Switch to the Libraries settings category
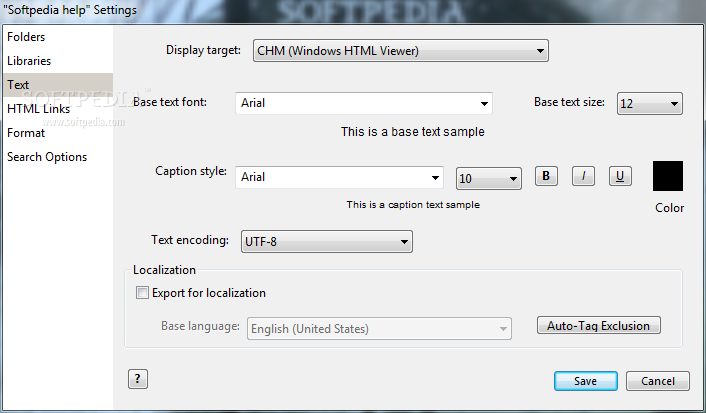The width and height of the screenshot is (706, 413). tap(29, 61)
